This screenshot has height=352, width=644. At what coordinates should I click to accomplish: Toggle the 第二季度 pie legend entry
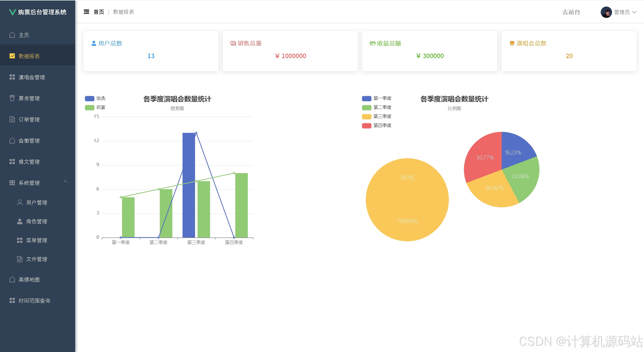point(377,107)
